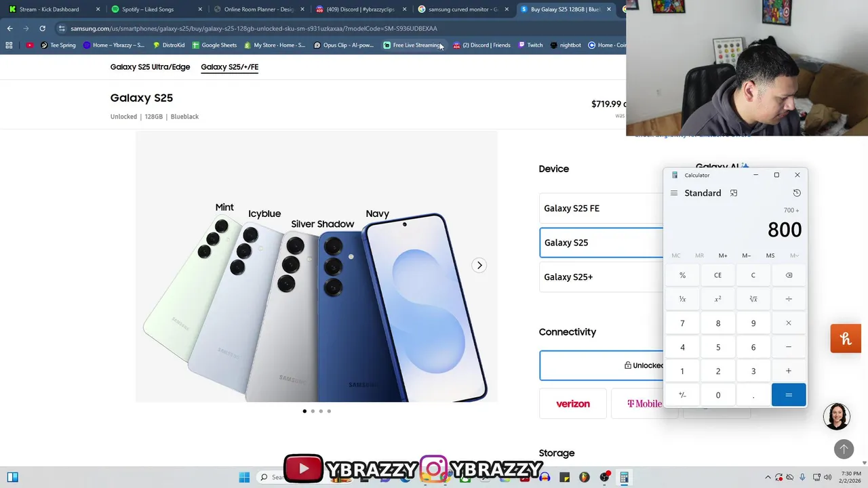Open Galaxy S25 Ultra/Edge page tab

pyautogui.click(x=151, y=66)
